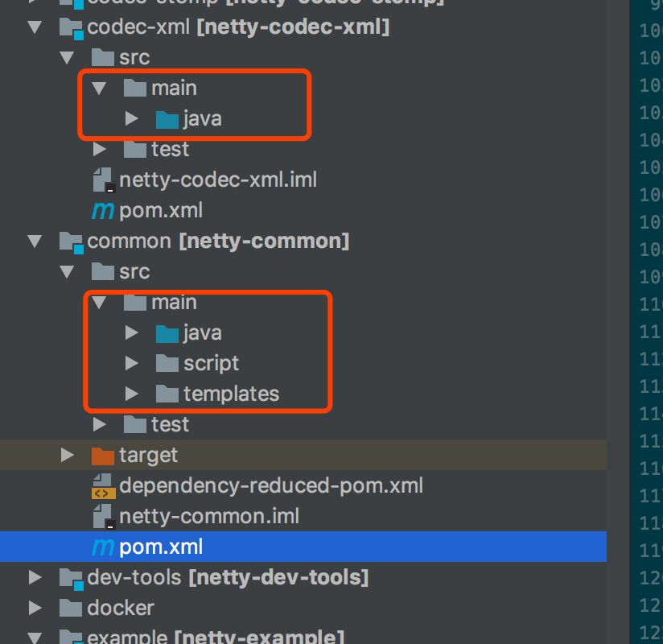Expand the dev-tools module node
The width and height of the screenshot is (663, 644).
(x=35, y=578)
